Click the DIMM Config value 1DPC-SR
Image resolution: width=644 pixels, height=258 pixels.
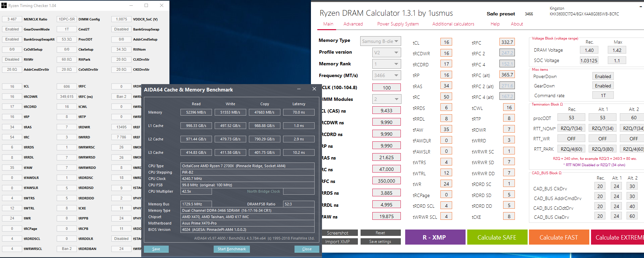pyautogui.click(x=67, y=19)
